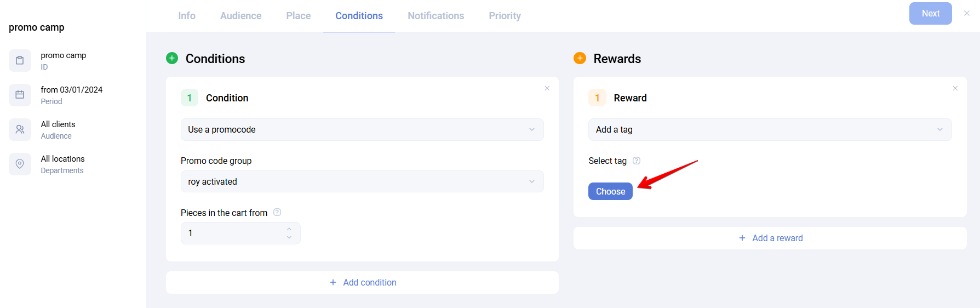This screenshot has width=980, height=308.
Task: Click the All clients audience icon
Action: [20, 129]
